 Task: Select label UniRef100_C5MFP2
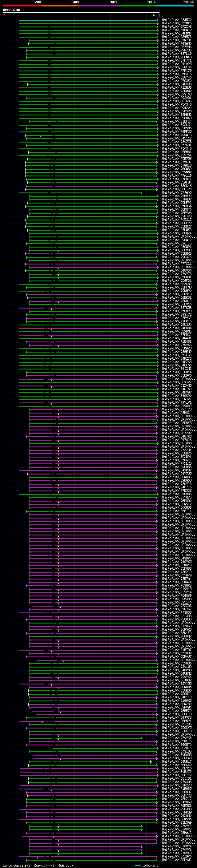tap(176, 203)
